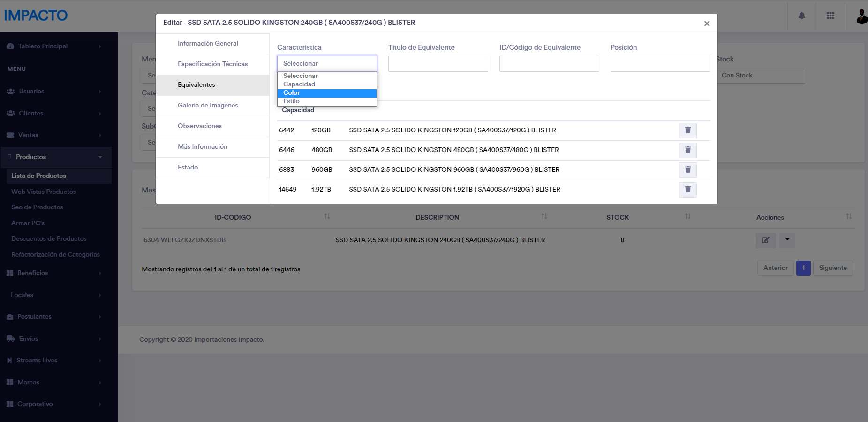Open Web Vistas Productos
Image resolution: width=868 pixels, height=422 pixels.
[x=44, y=192]
